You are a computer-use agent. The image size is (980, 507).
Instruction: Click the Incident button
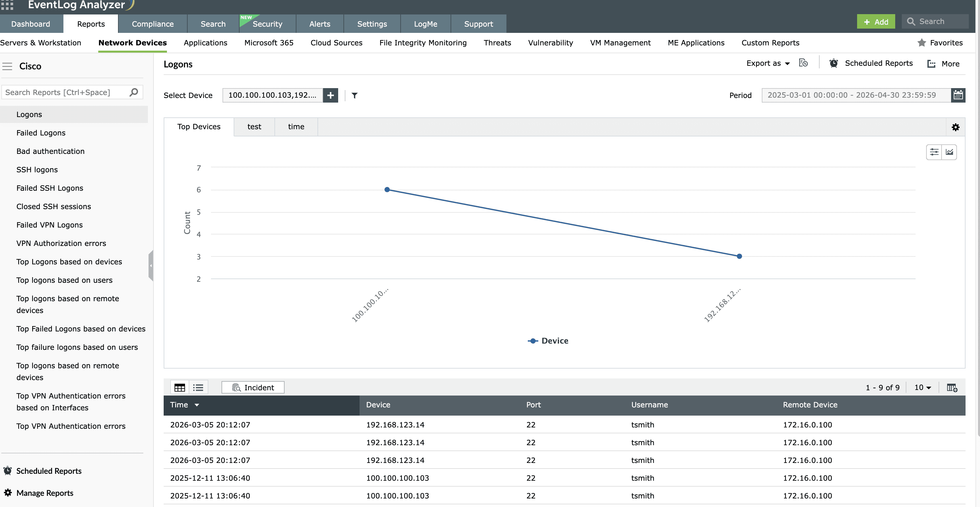[253, 387]
